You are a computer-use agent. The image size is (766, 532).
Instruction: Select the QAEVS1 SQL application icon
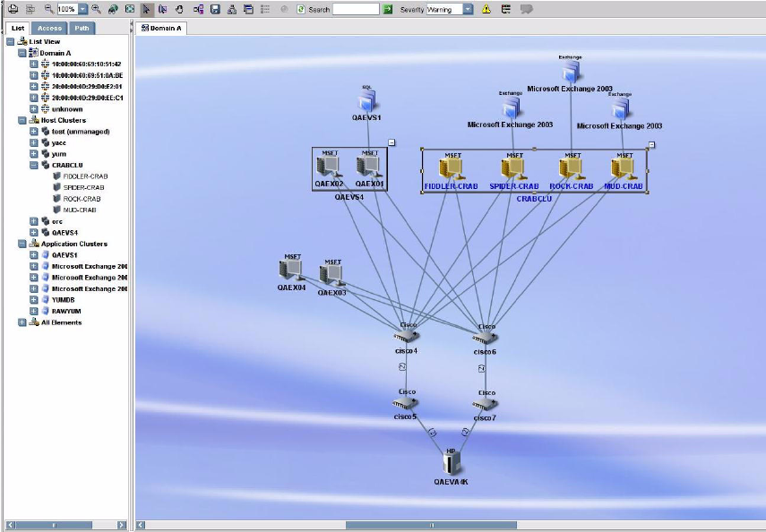(367, 101)
